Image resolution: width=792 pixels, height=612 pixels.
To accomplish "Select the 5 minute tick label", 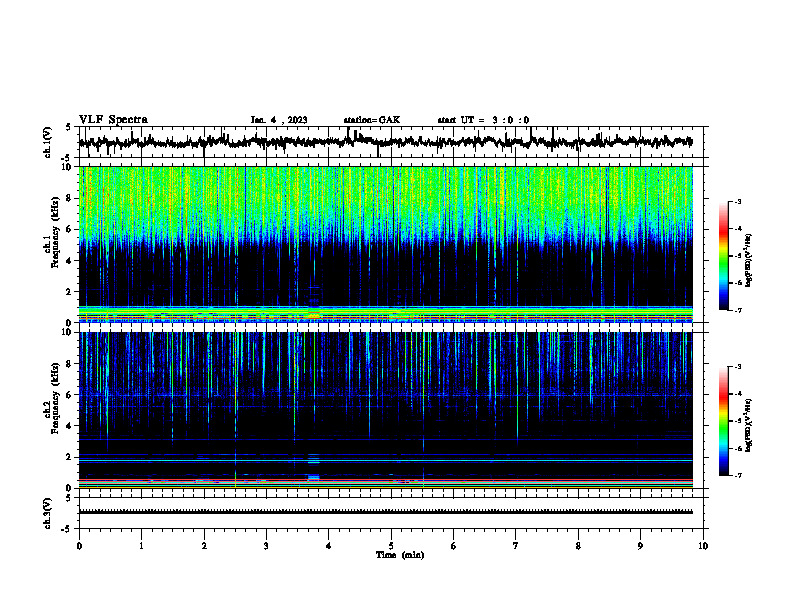I will 391,546.
